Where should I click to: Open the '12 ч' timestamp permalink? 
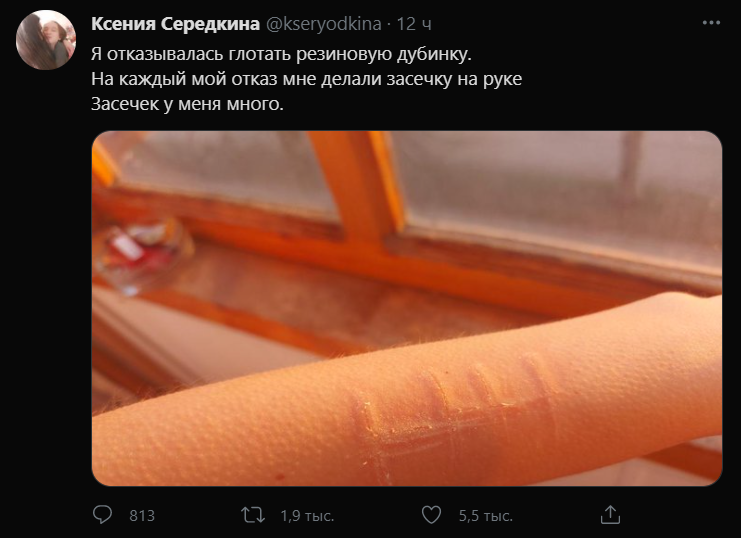pos(414,24)
